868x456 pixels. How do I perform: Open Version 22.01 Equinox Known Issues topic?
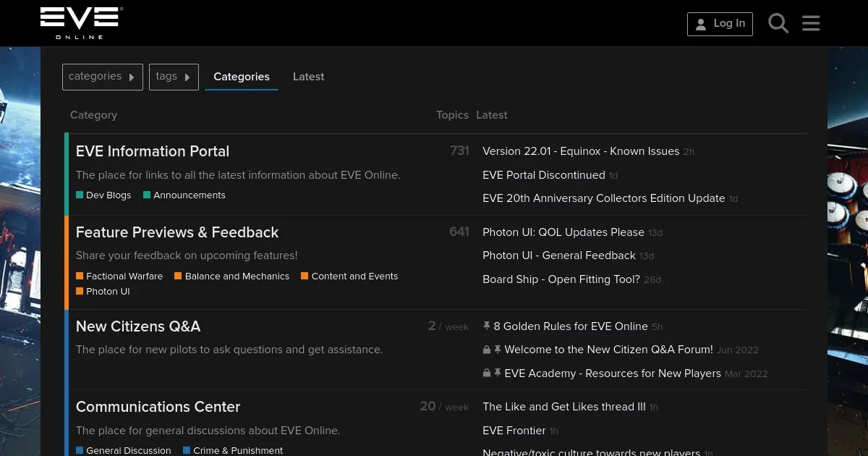coord(581,151)
